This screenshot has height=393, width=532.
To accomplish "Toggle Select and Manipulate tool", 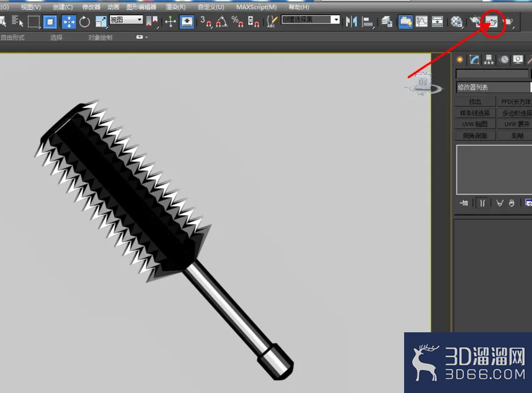I will click(x=170, y=22).
